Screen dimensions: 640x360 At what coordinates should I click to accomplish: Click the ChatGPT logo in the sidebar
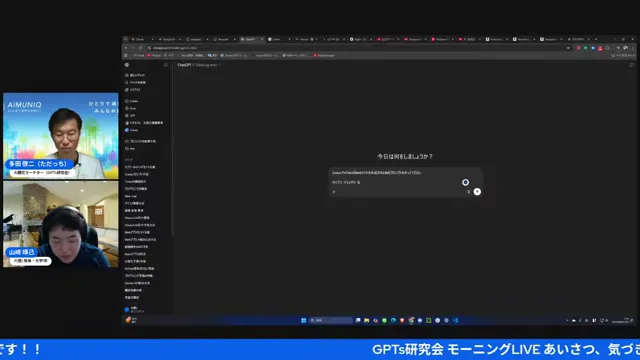click(127, 65)
